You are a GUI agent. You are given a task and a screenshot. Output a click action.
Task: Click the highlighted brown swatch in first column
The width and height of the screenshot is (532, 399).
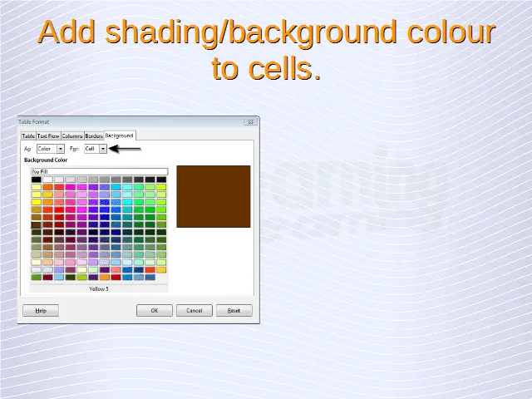(x=37, y=224)
